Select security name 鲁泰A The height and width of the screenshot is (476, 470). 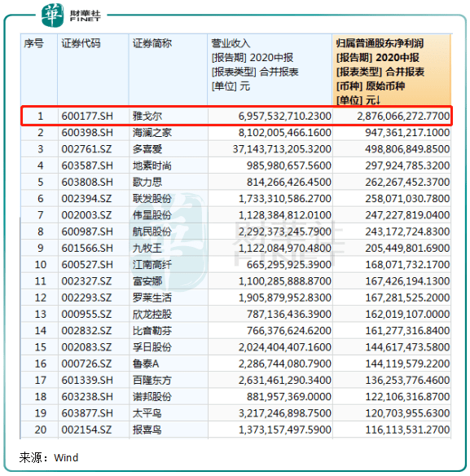click(146, 364)
